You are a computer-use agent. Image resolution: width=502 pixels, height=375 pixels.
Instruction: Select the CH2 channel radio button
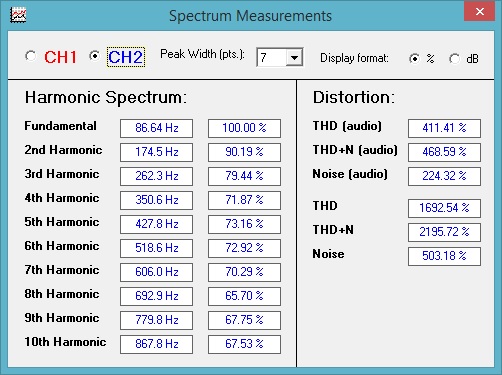(95, 56)
